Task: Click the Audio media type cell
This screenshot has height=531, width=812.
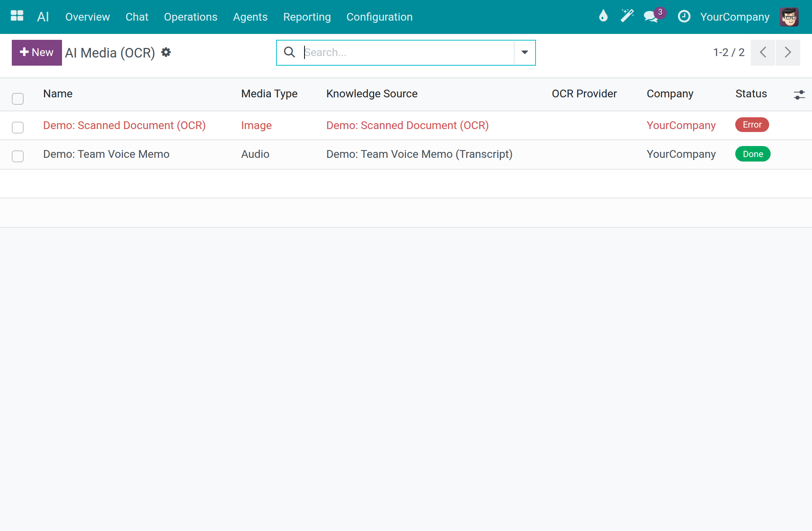Action: pyautogui.click(x=255, y=154)
